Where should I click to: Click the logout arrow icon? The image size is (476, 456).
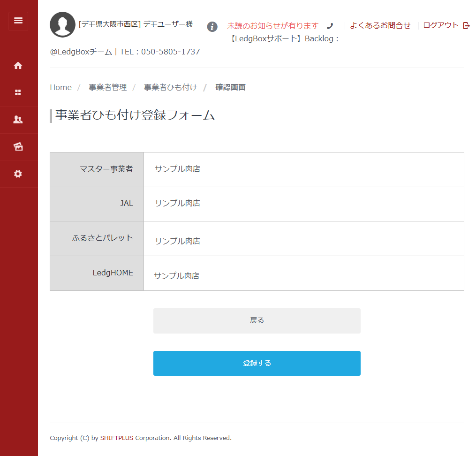point(466,26)
